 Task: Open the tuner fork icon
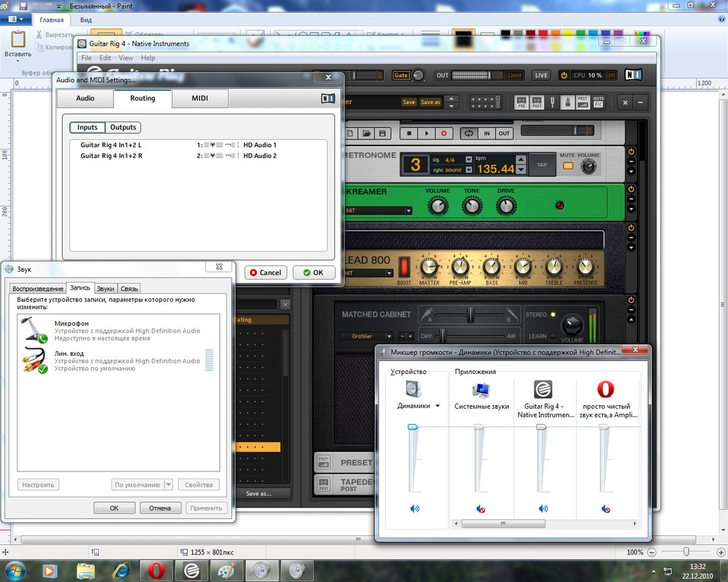(x=553, y=102)
